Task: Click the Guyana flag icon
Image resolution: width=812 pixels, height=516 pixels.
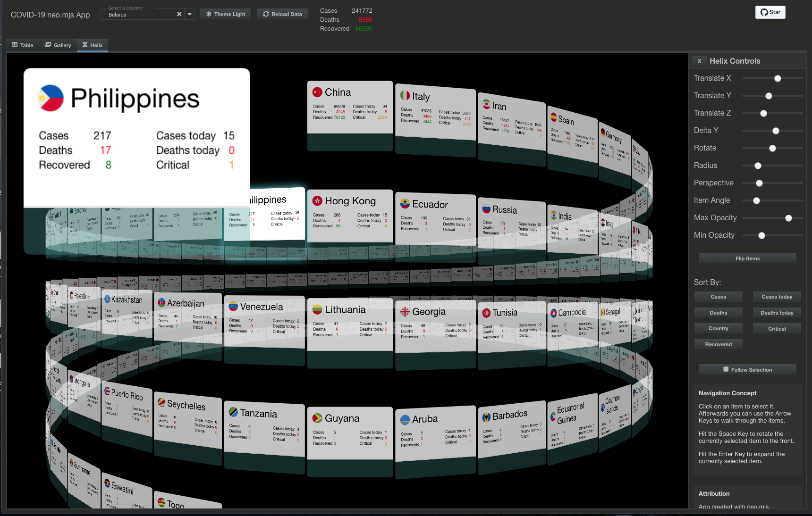Action: coord(317,418)
